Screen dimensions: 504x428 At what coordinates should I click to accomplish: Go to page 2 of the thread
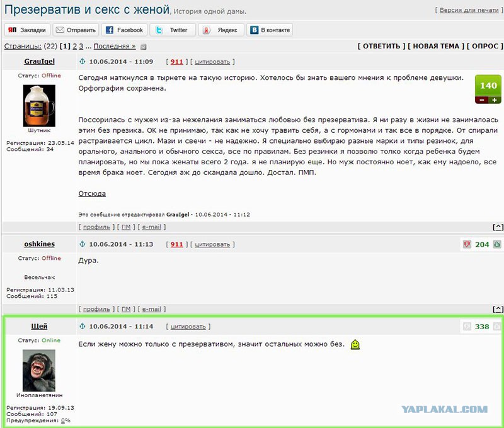point(74,46)
